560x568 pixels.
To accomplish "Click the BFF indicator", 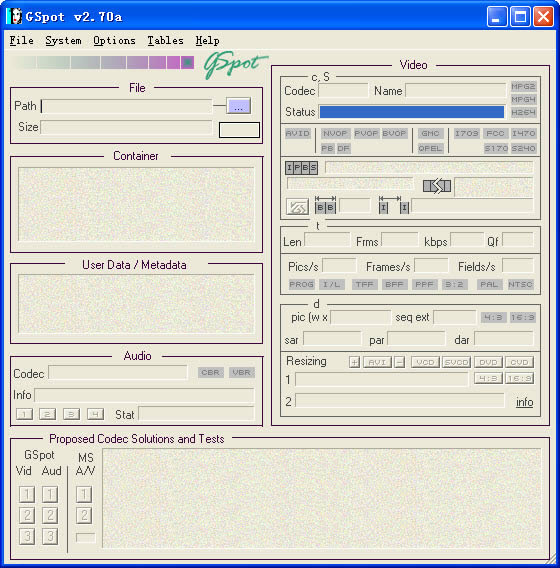I will point(394,285).
